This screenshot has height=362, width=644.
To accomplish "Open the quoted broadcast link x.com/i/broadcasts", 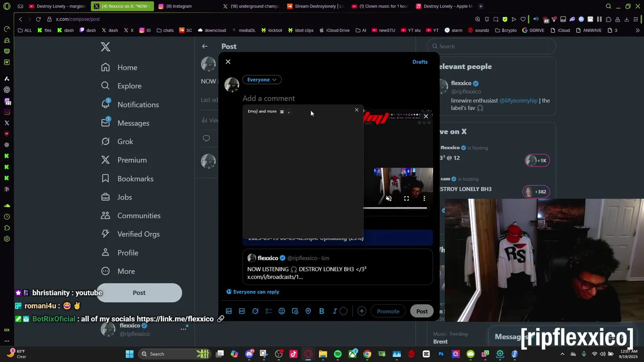I will point(275,277).
